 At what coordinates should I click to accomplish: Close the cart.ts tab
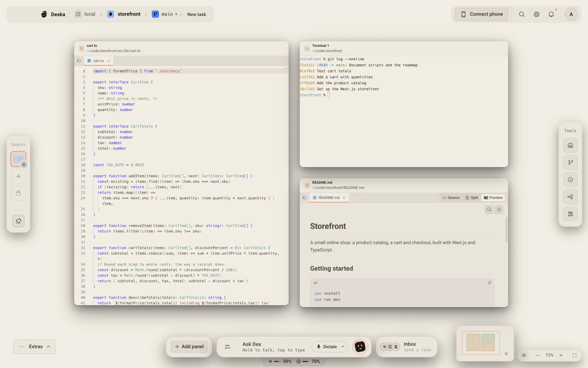[x=108, y=61]
